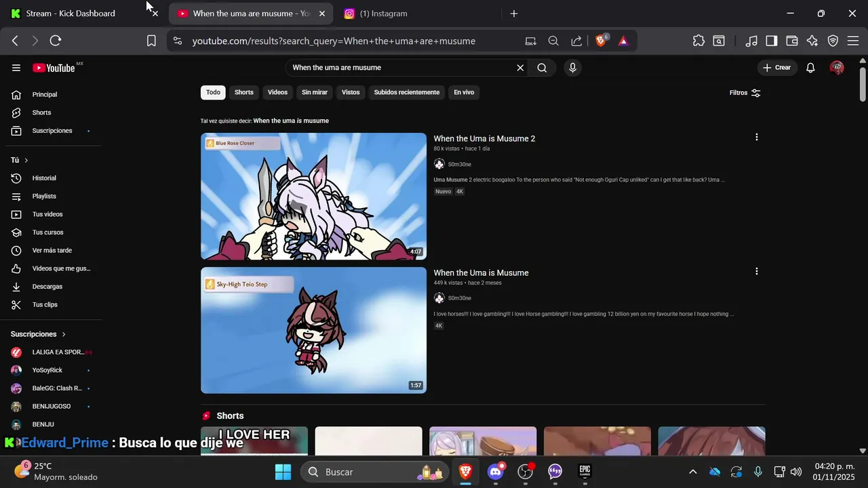Viewport: 868px width, 488px height.
Task: Open S0m30ne channel under the 449 k vistas video
Action: pos(459,298)
